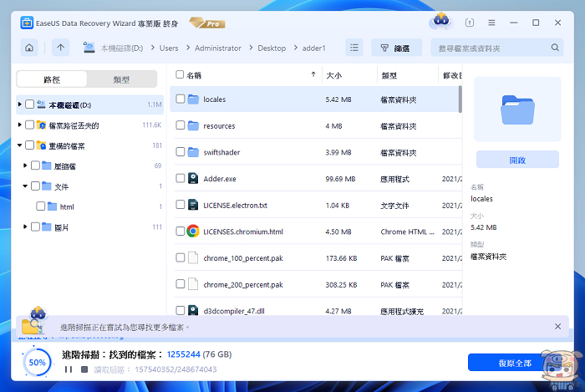
Task: Select the 路徑 tab
Action: point(52,79)
